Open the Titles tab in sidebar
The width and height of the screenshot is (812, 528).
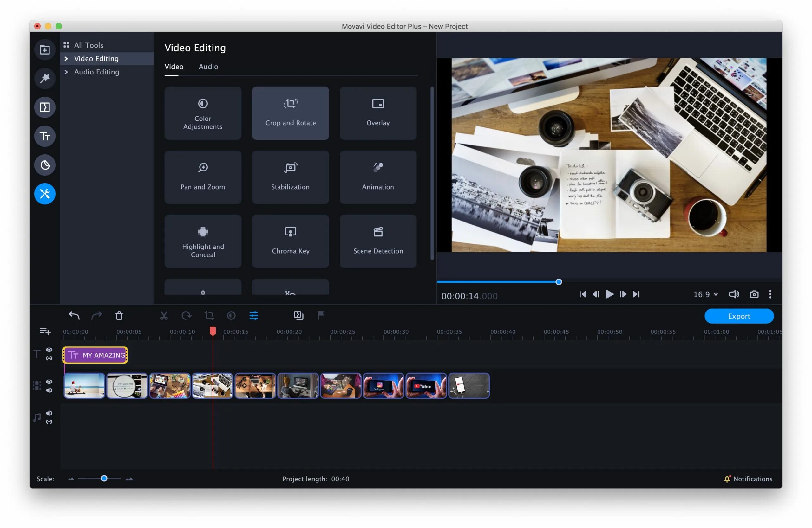[45, 136]
